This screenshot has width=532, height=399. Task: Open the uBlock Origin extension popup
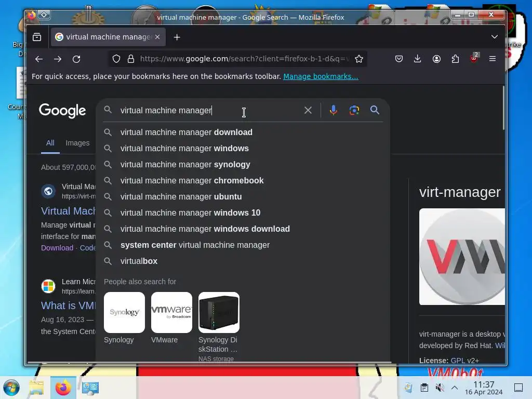click(x=474, y=58)
